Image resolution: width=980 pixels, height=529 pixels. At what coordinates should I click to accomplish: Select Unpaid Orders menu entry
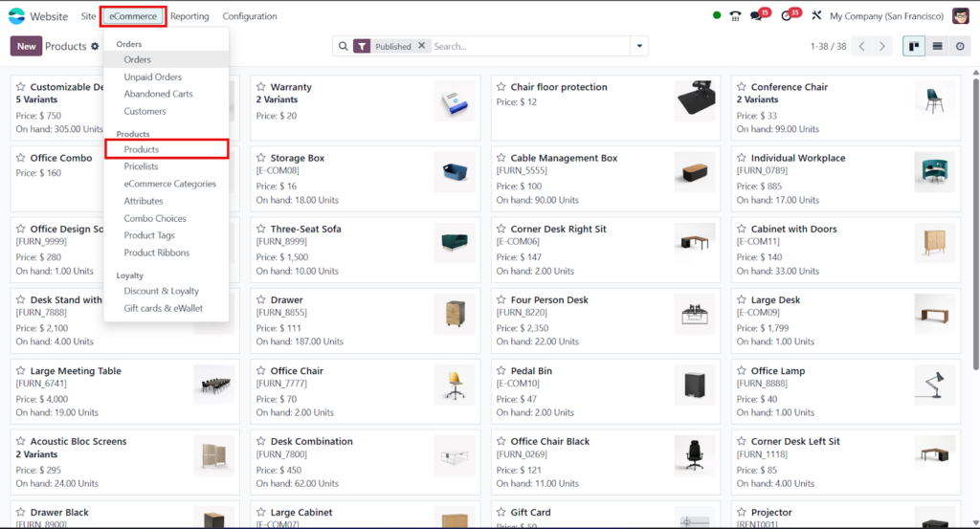167,77
